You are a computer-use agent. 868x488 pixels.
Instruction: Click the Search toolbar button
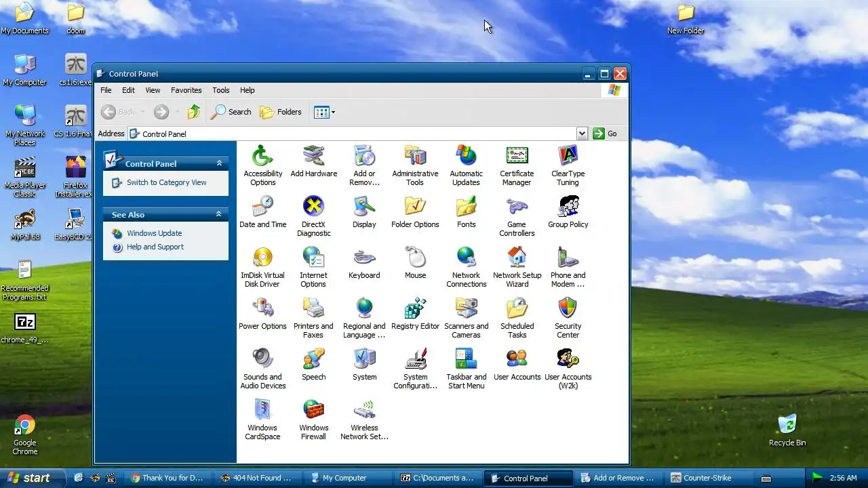[231, 112]
